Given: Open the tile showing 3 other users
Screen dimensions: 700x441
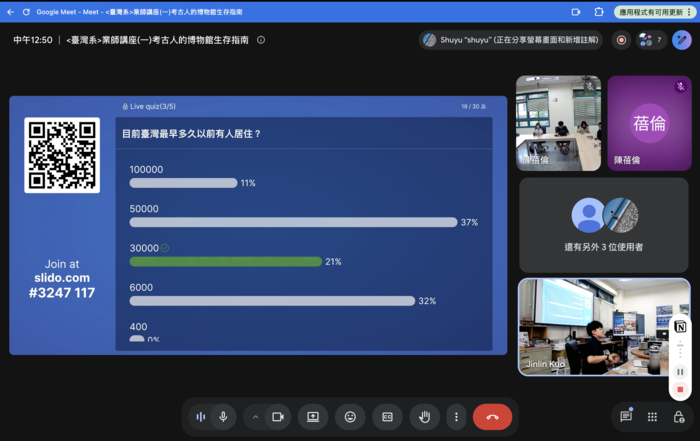Looking at the screenshot, I should [x=604, y=225].
